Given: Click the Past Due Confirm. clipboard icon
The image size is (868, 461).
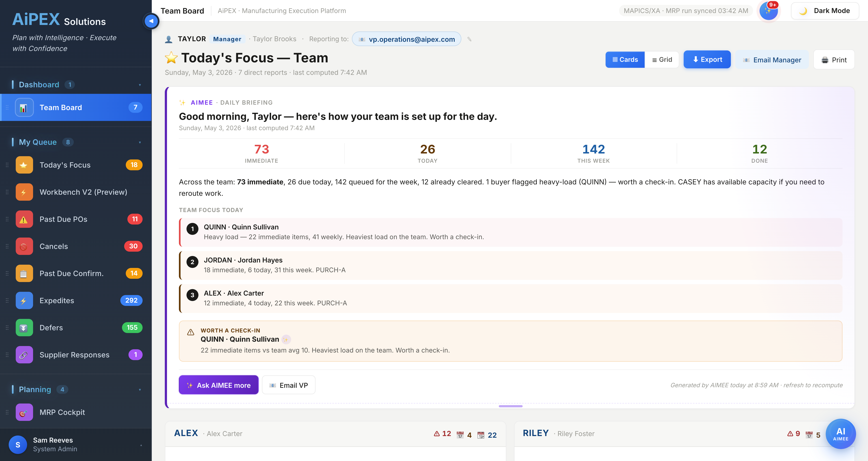Looking at the screenshot, I should (x=24, y=273).
